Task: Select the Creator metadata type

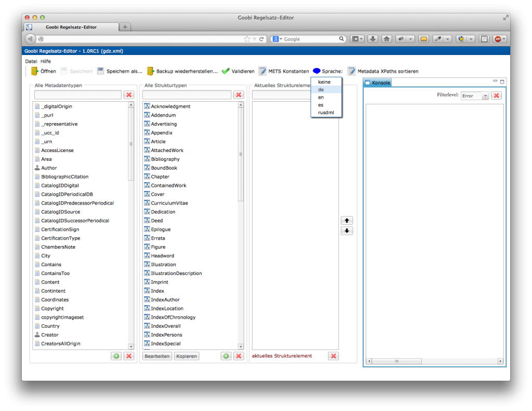Action: (x=50, y=335)
